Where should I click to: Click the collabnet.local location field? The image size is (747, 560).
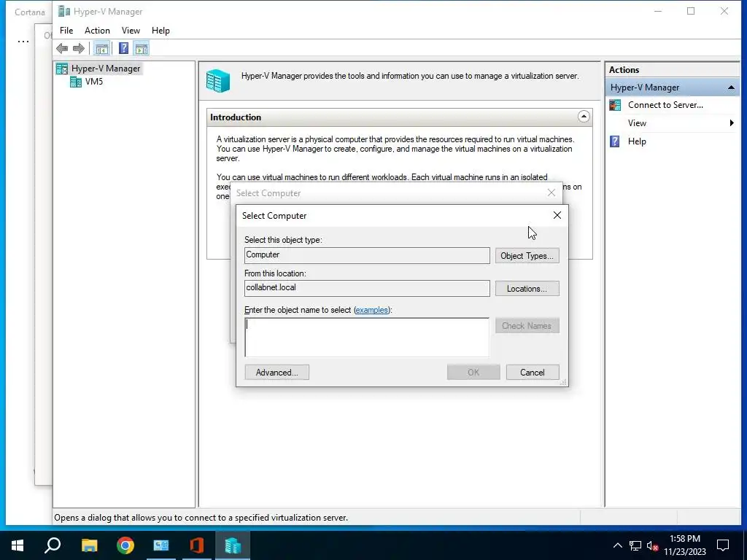pyautogui.click(x=367, y=288)
